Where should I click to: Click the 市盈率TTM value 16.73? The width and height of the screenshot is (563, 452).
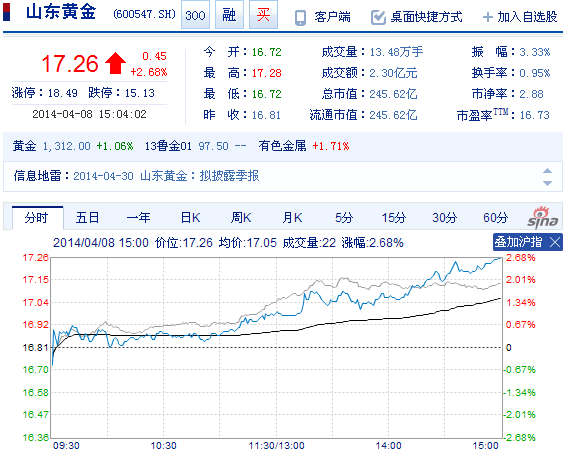(535, 115)
